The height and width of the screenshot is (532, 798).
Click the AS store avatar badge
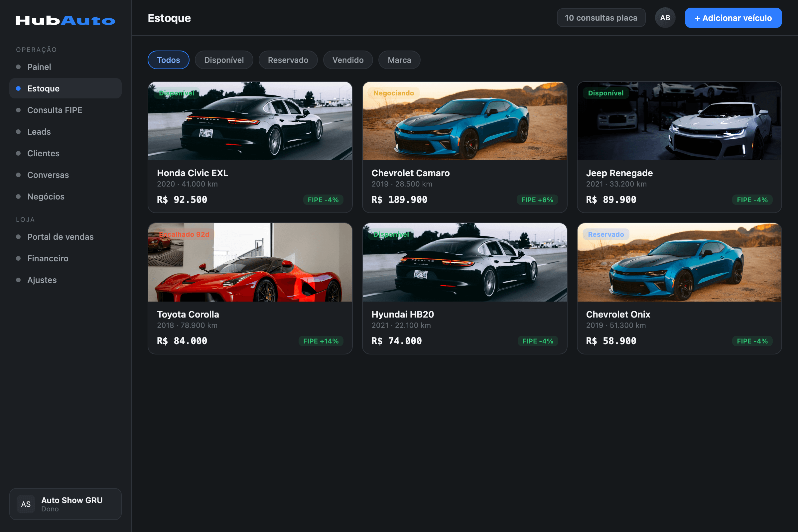[x=26, y=504]
